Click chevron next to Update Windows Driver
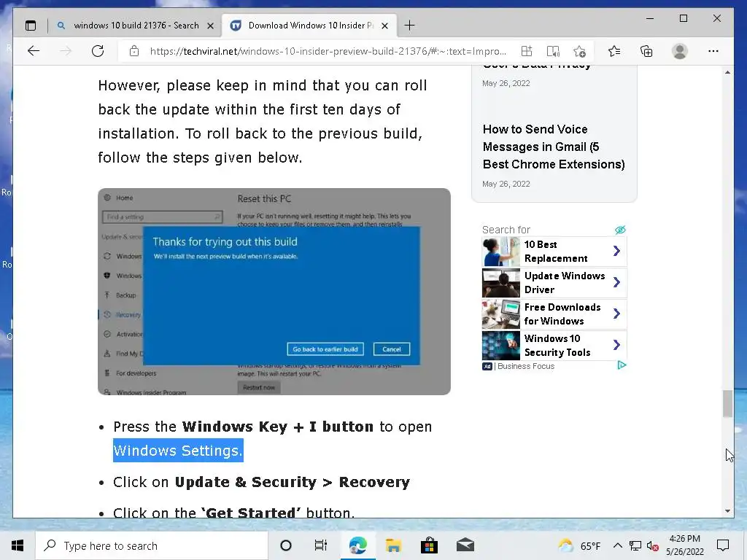 617,282
